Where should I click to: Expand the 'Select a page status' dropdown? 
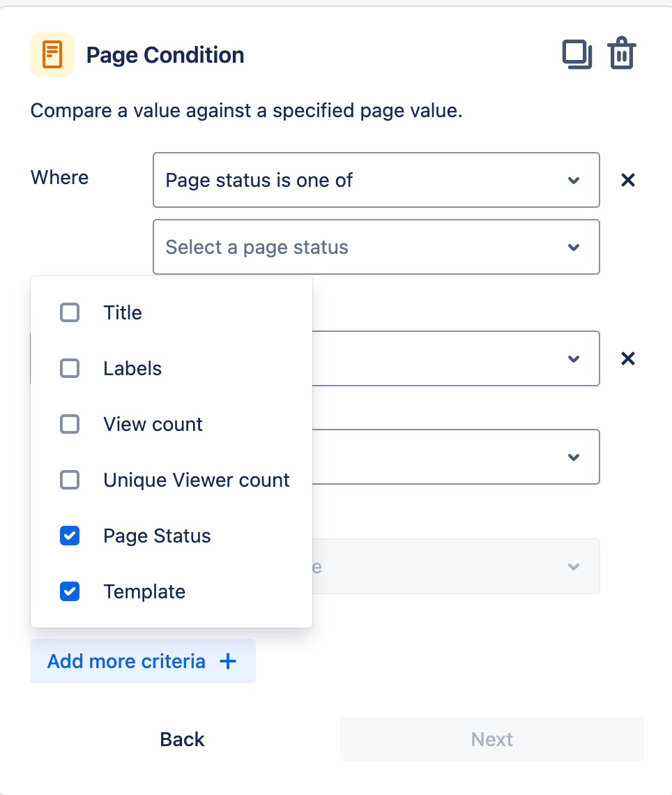pos(376,247)
